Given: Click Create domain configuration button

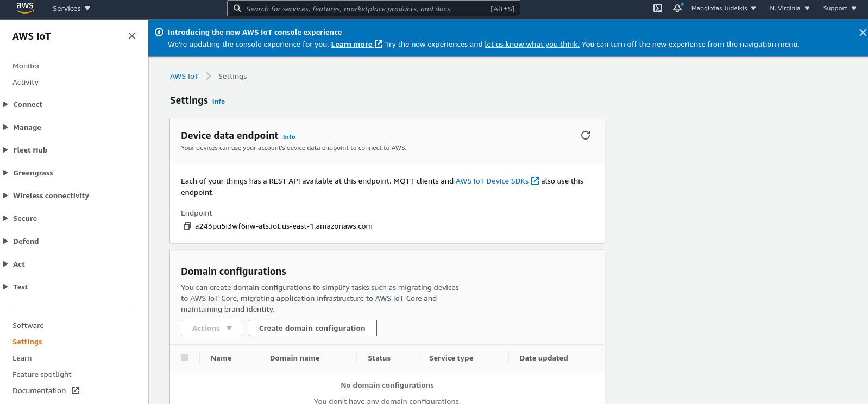Looking at the screenshot, I should pyautogui.click(x=312, y=328).
